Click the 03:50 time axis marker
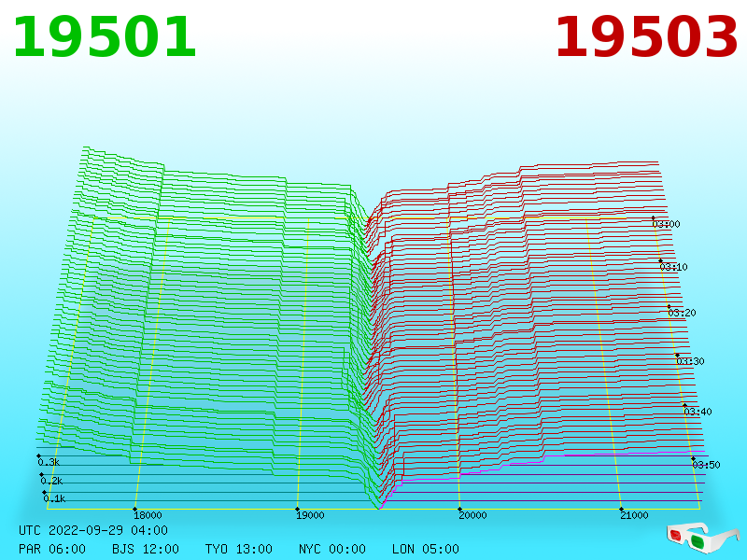This screenshot has width=747, height=560. coord(706,464)
